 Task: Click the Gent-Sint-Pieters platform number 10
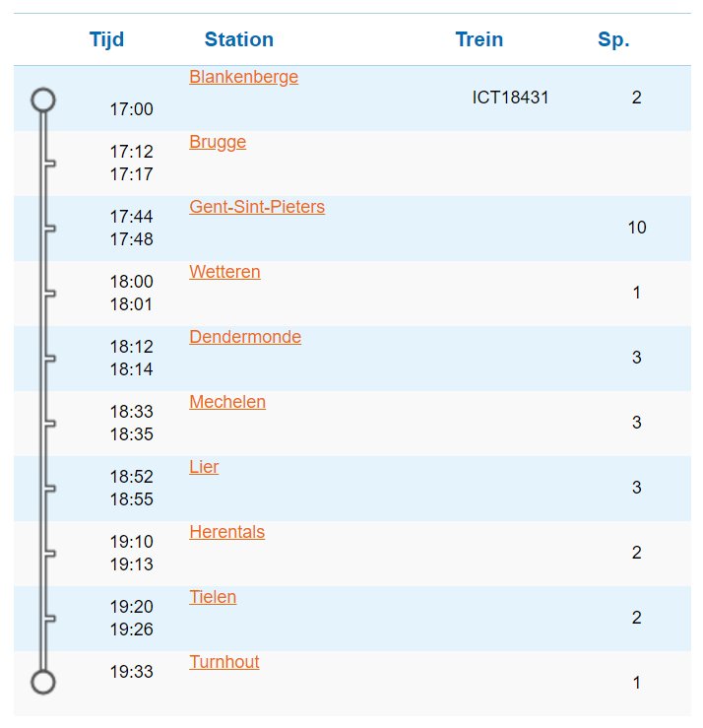click(x=637, y=228)
